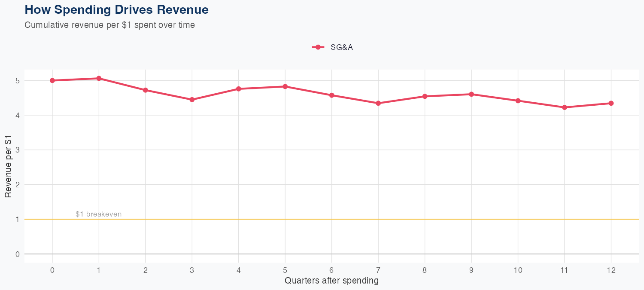Click the data point at quarter 3
Image resolution: width=644 pixels, height=290 pixels.
point(192,100)
